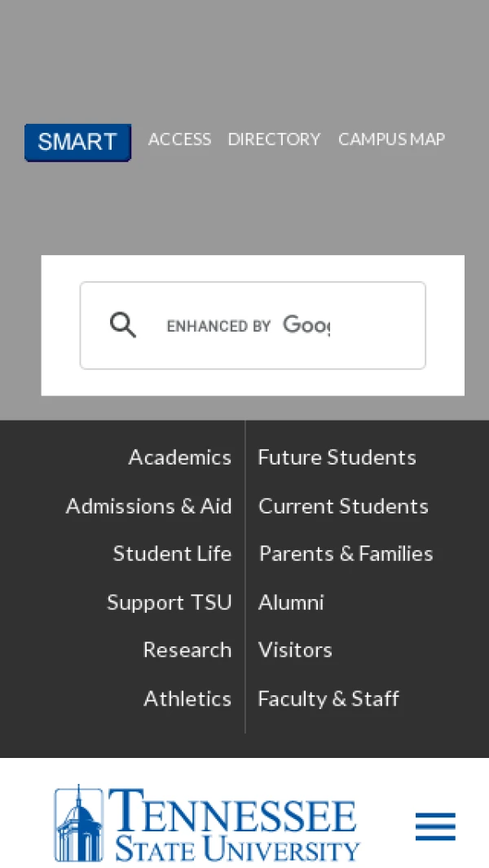489x868 pixels.
Task: Open the Research menu item
Action: point(187,650)
